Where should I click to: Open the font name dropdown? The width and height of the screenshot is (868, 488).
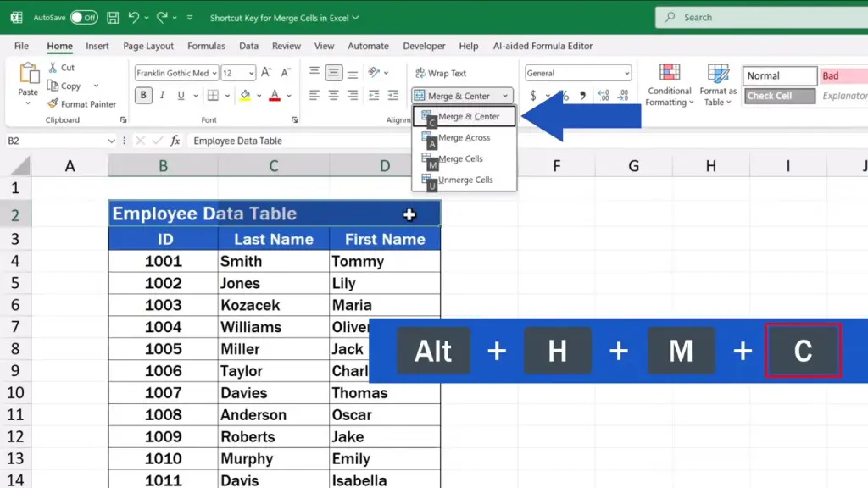point(214,74)
